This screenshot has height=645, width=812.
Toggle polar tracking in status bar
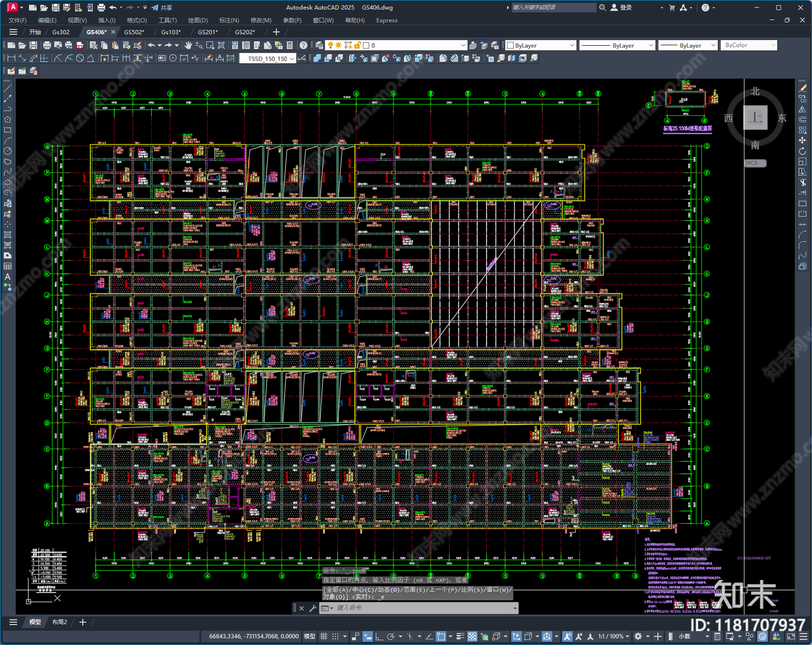[x=391, y=636]
